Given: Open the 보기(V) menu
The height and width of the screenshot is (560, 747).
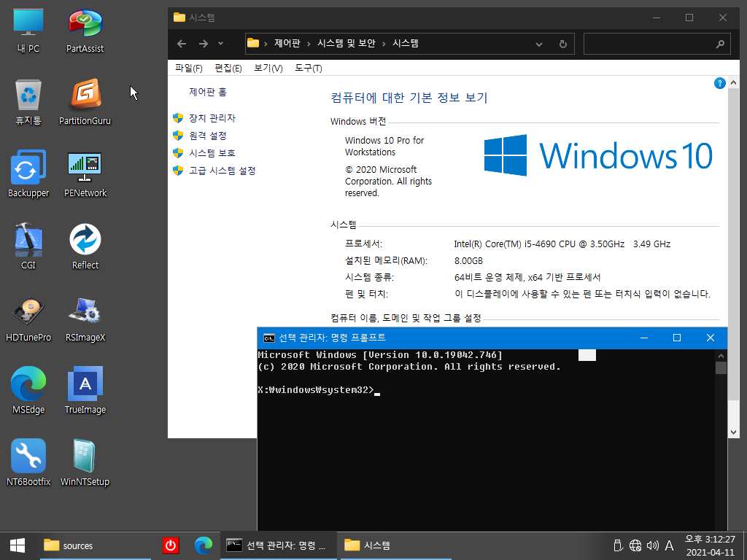Looking at the screenshot, I should (268, 68).
